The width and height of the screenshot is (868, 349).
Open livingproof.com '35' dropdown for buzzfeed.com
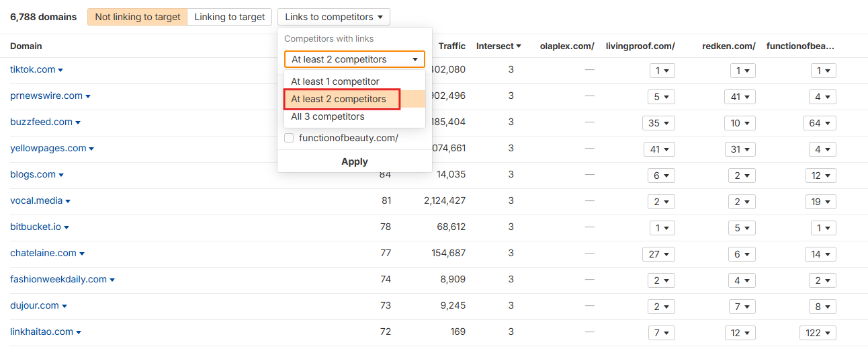point(659,123)
